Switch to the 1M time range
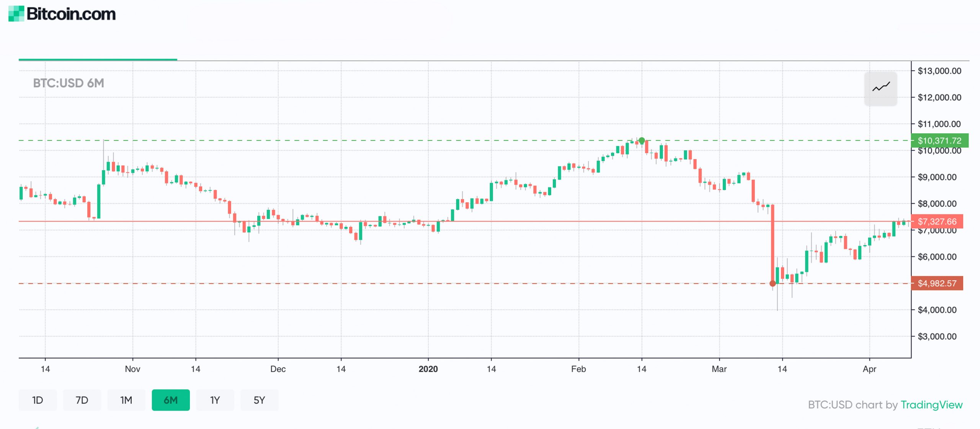 126,400
